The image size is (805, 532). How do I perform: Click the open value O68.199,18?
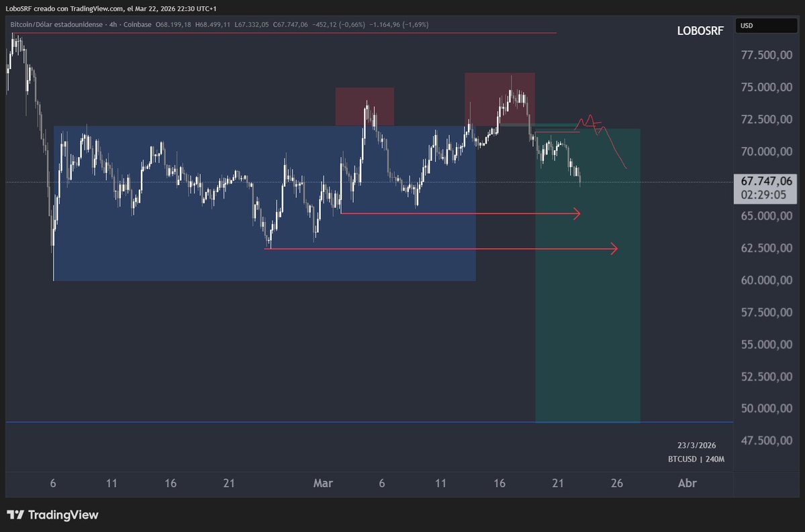coord(173,25)
